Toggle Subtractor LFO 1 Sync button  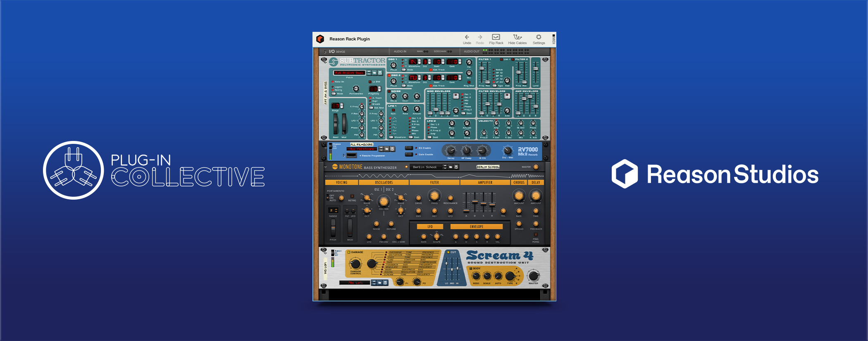[393, 110]
